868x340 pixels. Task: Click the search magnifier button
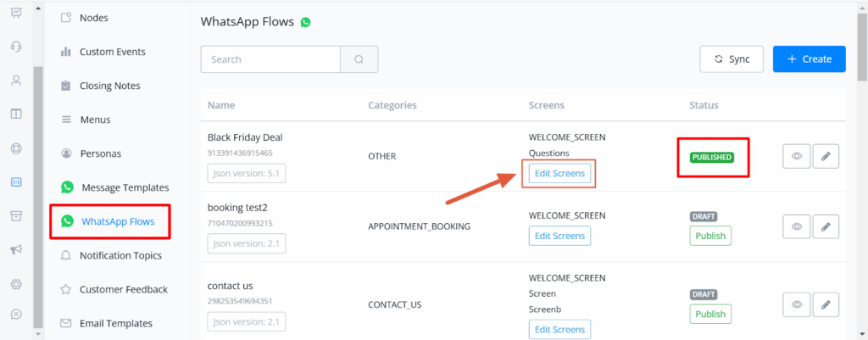point(359,59)
